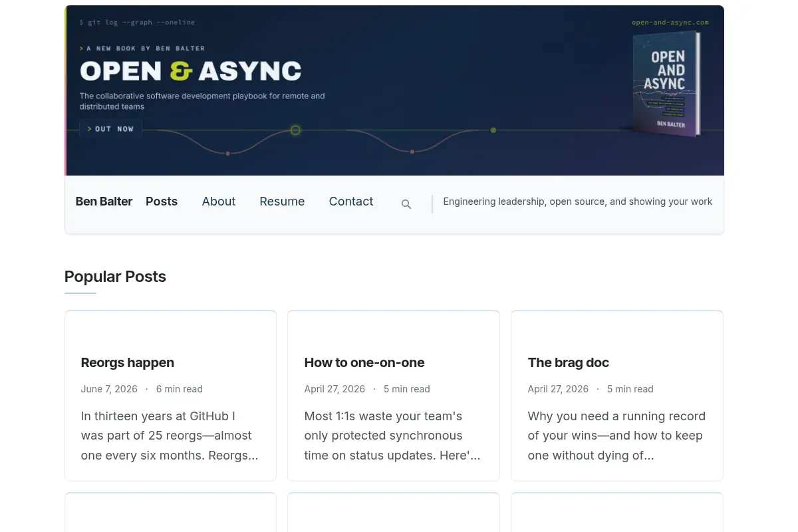
Task: Open the Posts navigation link
Action: [x=162, y=201]
